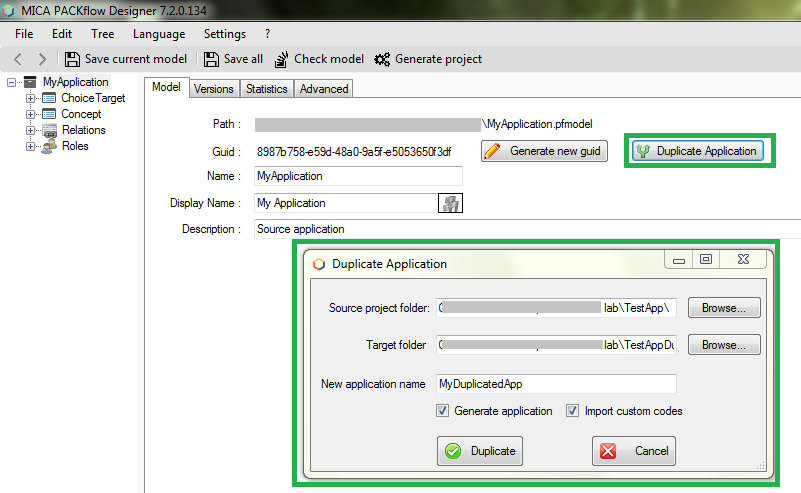Image resolution: width=801 pixels, height=493 pixels.
Task: Expand the ChoiceTarget tree node
Action: pyautogui.click(x=30, y=98)
